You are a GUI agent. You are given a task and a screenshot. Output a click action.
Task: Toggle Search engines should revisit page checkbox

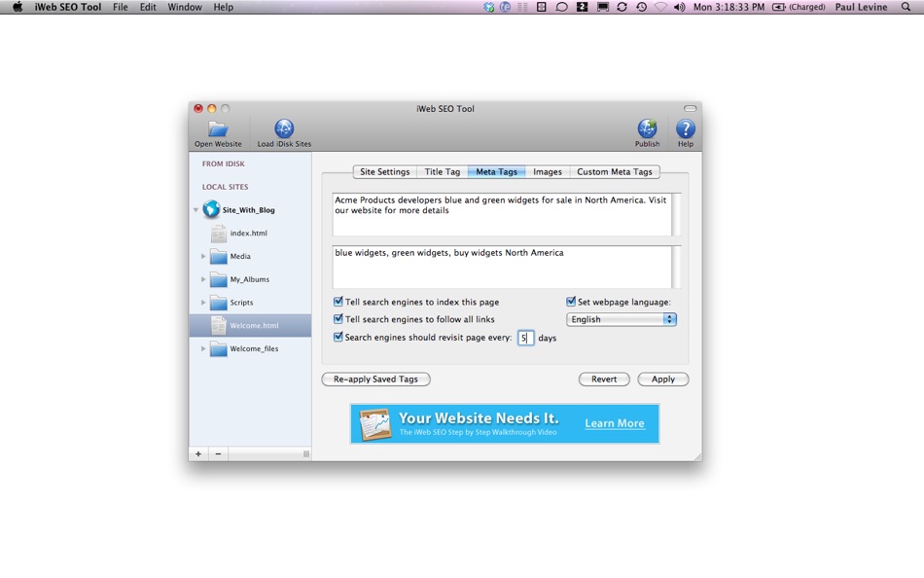click(x=338, y=337)
